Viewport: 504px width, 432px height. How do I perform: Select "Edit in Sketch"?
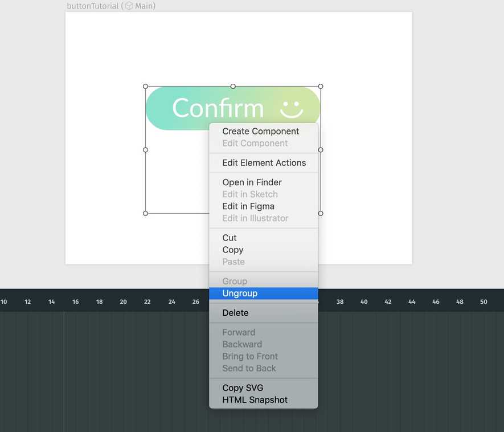(x=249, y=194)
